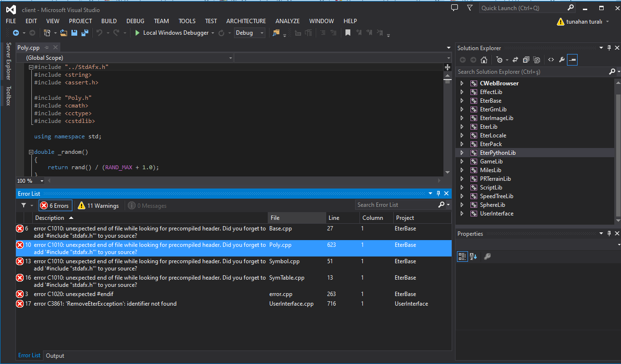
Task: Sort by the Line column header
Action: [343, 218]
